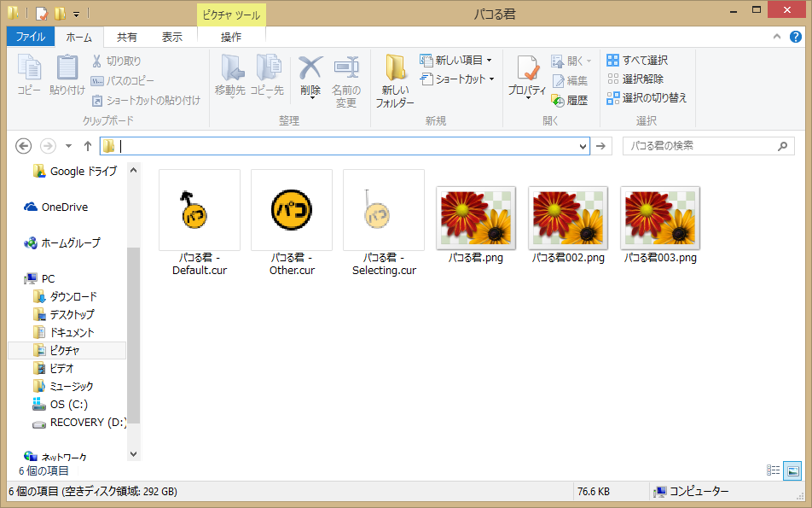812x508 pixels.
Task: Switch to large thumbnails view in status bar
Action: tap(792, 470)
